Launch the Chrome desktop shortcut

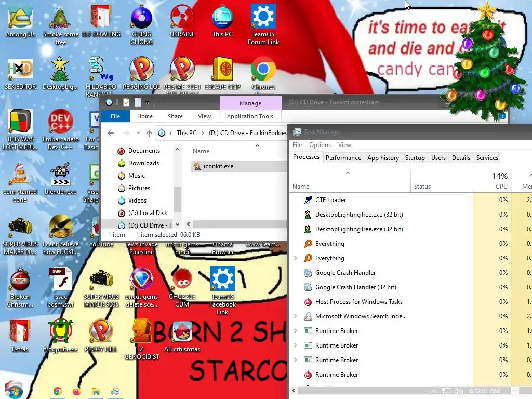pos(263,74)
